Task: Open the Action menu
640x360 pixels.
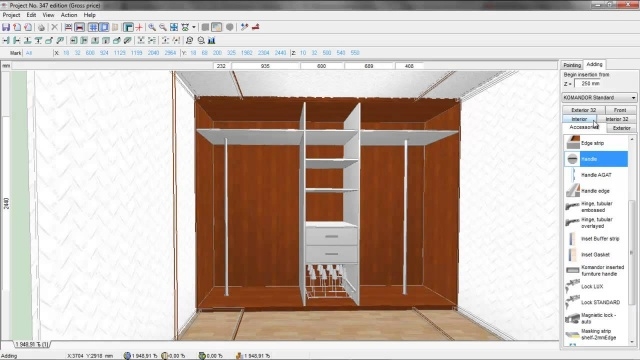Action: [x=69, y=15]
